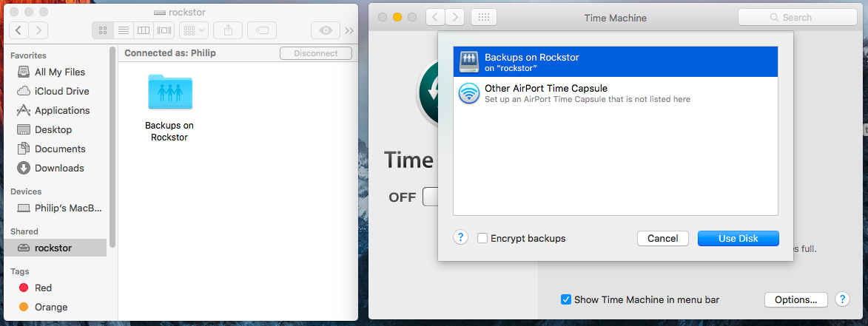This screenshot has height=326, width=868.
Task: Select rockstor in the Shared sidebar
Action: tap(53, 248)
